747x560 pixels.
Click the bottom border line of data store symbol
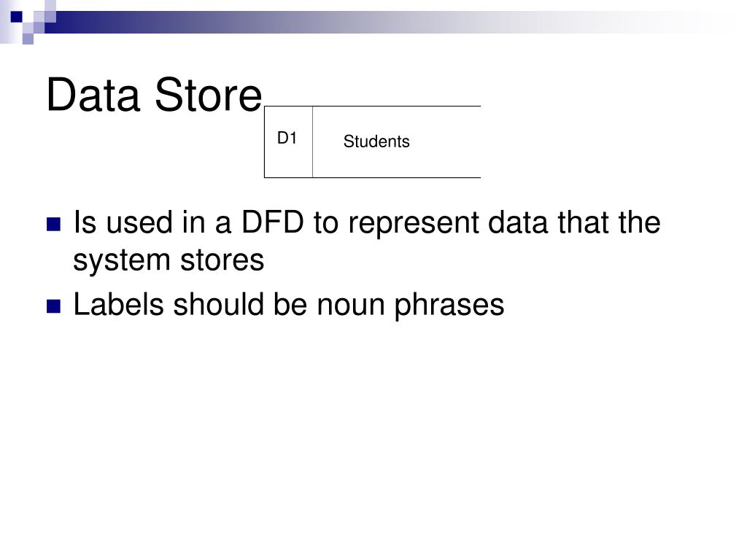[x=373, y=178]
